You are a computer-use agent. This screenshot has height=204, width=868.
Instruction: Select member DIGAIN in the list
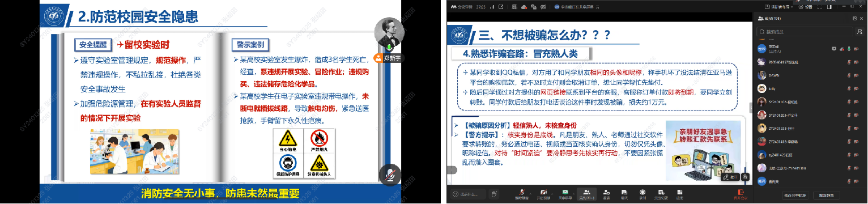pos(810,75)
